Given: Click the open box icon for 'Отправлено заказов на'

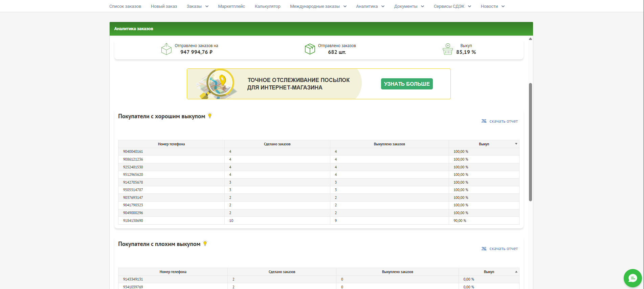Looking at the screenshot, I should point(166,49).
